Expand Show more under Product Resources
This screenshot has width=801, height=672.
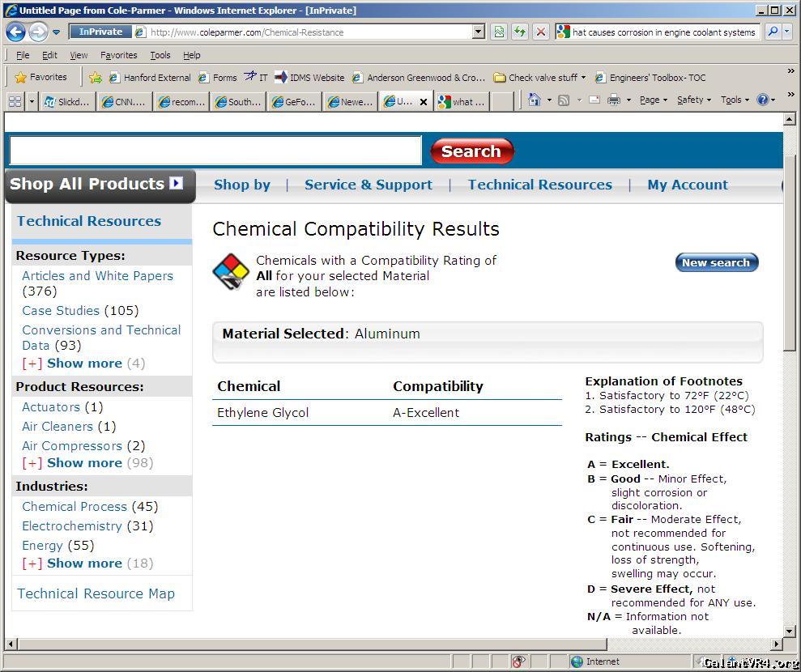coord(84,463)
